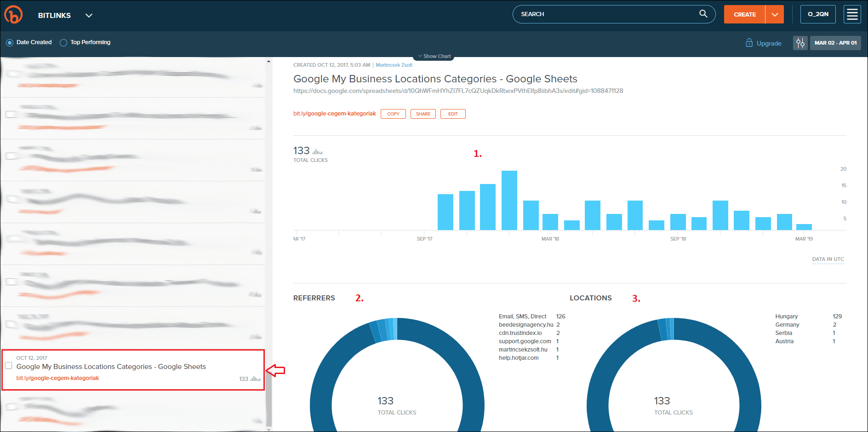
Task: Click the bit.ly/google-cegem-kategoriak link in detail panel
Action: coord(334,114)
